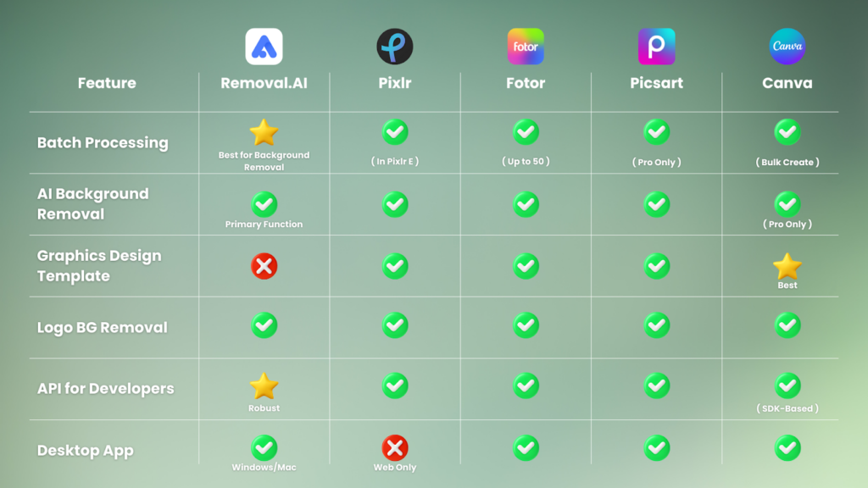Click red X for Removal.AI Graphics Design Template
This screenshot has width=868, height=488.
[264, 266]
